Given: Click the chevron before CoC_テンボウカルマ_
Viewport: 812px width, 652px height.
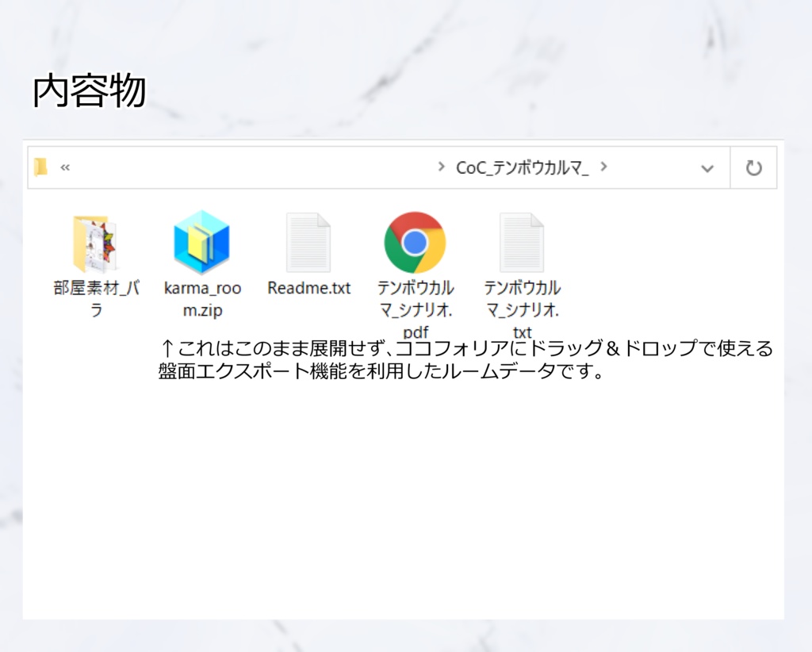Looking at the screenshot, I should pyautogui.click(x=442, y=167).
